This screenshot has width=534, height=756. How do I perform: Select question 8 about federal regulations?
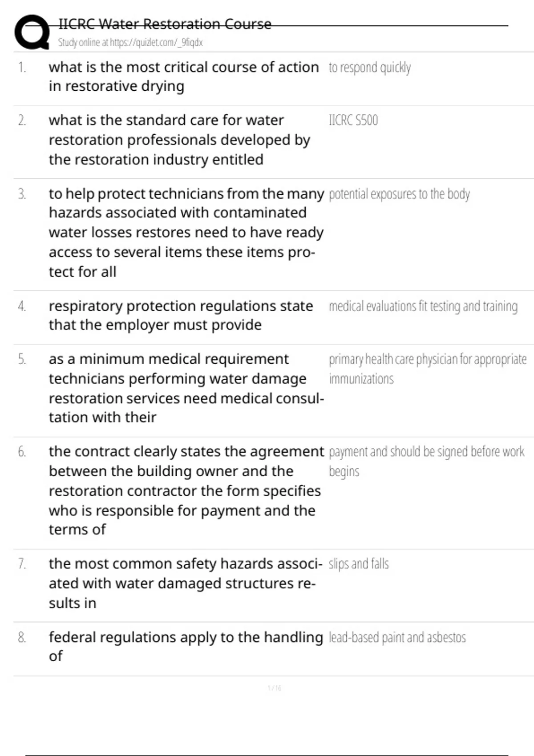(x=186, y=646)
